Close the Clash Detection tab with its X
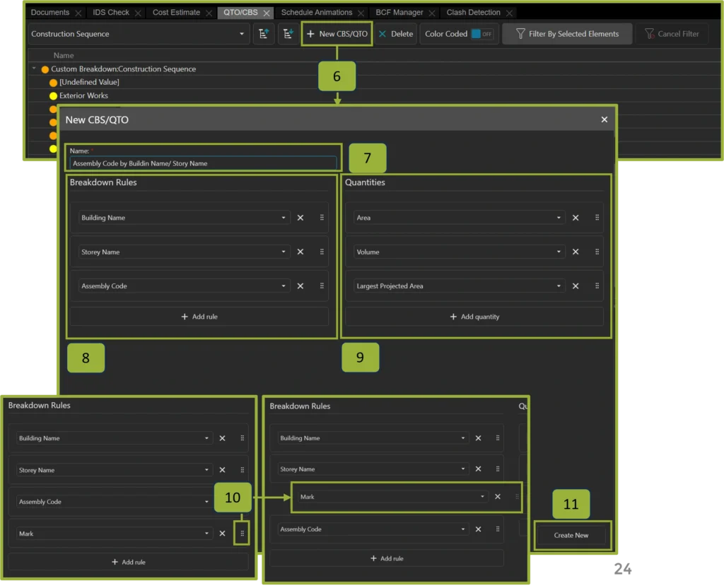The image size is (724, 588). (x=509, y=13)
